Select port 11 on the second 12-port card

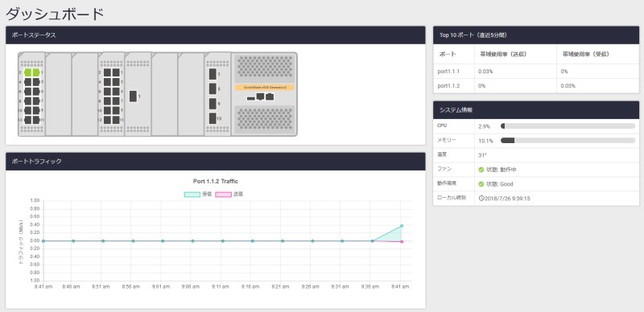click(116, 120)
